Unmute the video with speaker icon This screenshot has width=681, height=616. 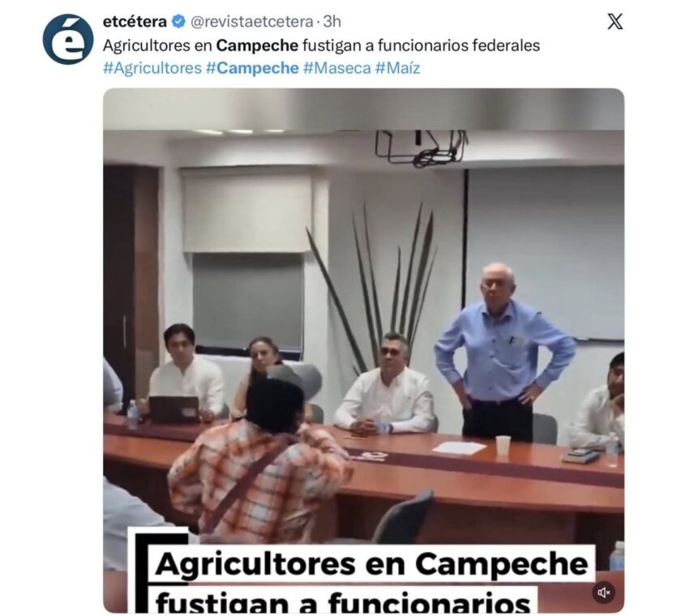(604, 592)
